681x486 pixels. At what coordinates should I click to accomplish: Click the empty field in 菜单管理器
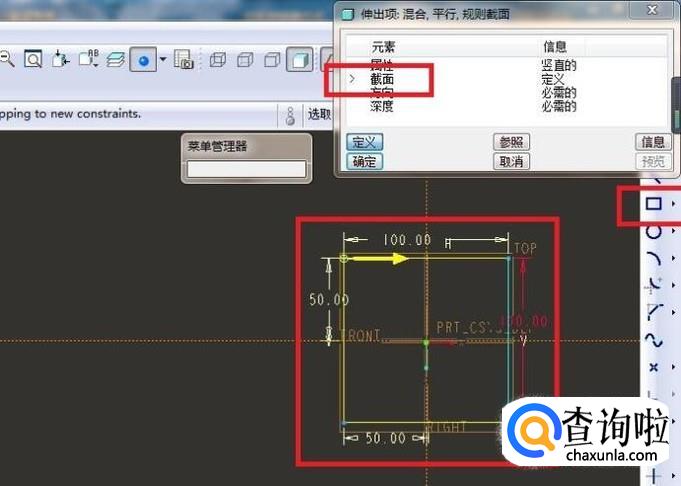coord(246,169)
